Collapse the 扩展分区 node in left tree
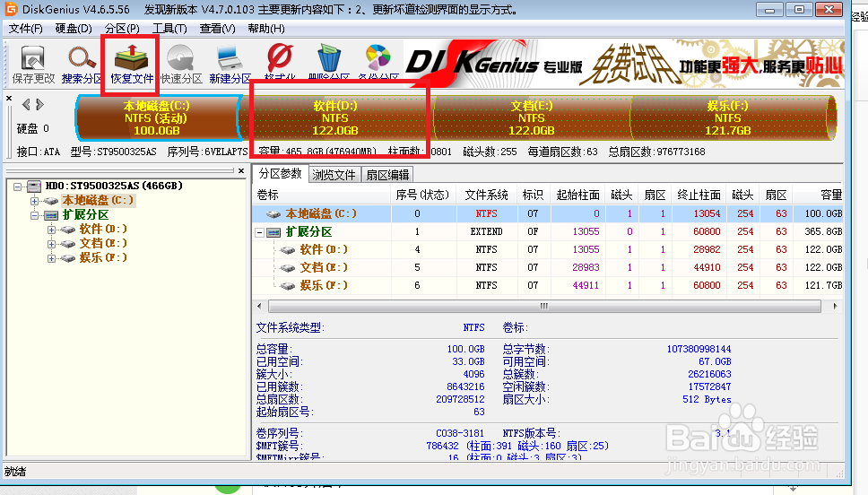Screen dimensions: 868x495 point(34,215)
